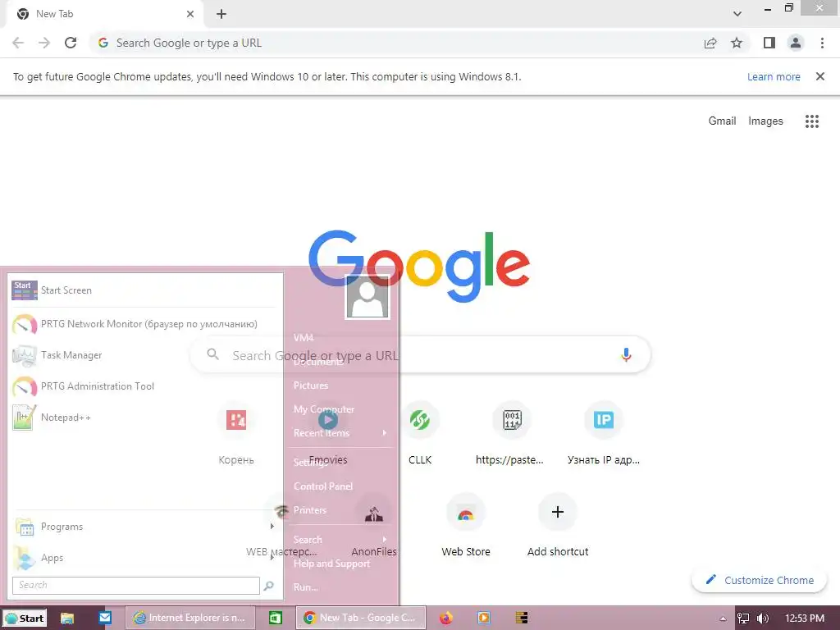Open Chrome side panel

point(769,43)
